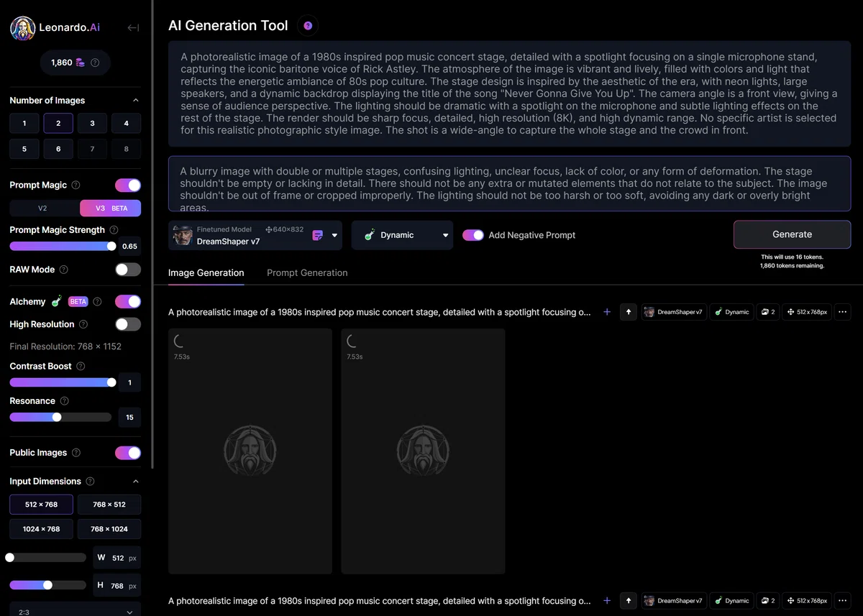Viewport: 863px width, 616px height.
Task: Collapse the Input Dimensions section
Action: coord(136,482)
